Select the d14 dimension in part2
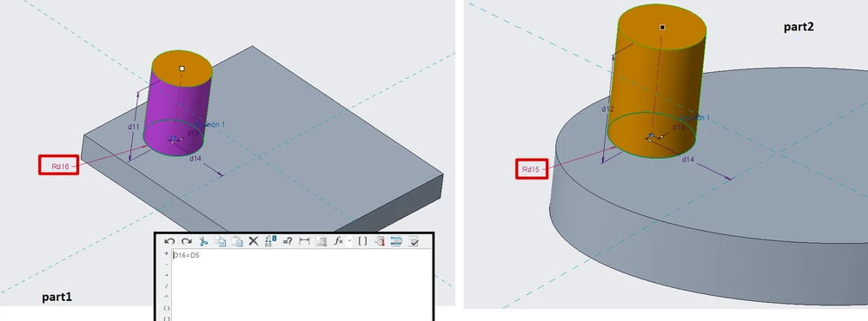The height and width of the screenshot is (321, 868). click(687, 159)
